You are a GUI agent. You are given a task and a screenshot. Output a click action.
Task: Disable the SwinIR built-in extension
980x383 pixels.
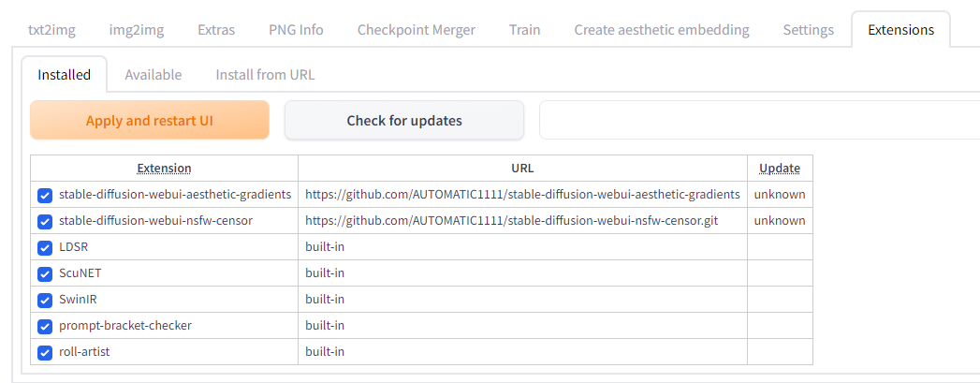pyautogui.click(x=45, y=300)
